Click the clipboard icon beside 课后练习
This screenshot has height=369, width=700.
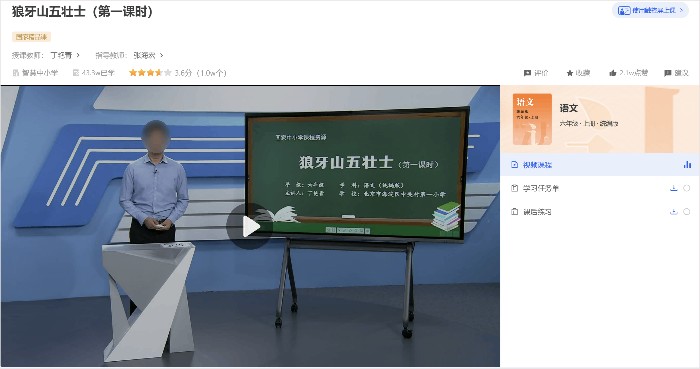(514, 211)
